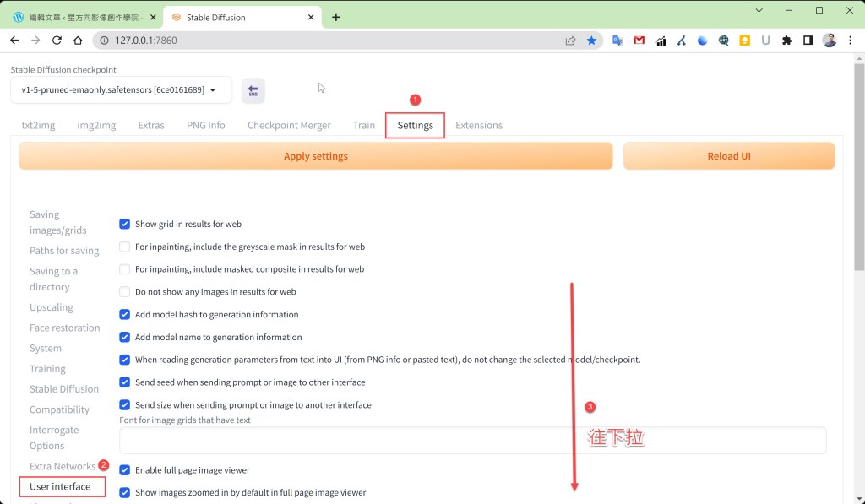The image size is (865, 504).
Task: Click the Reload UI button
Action: pos(728,156)
